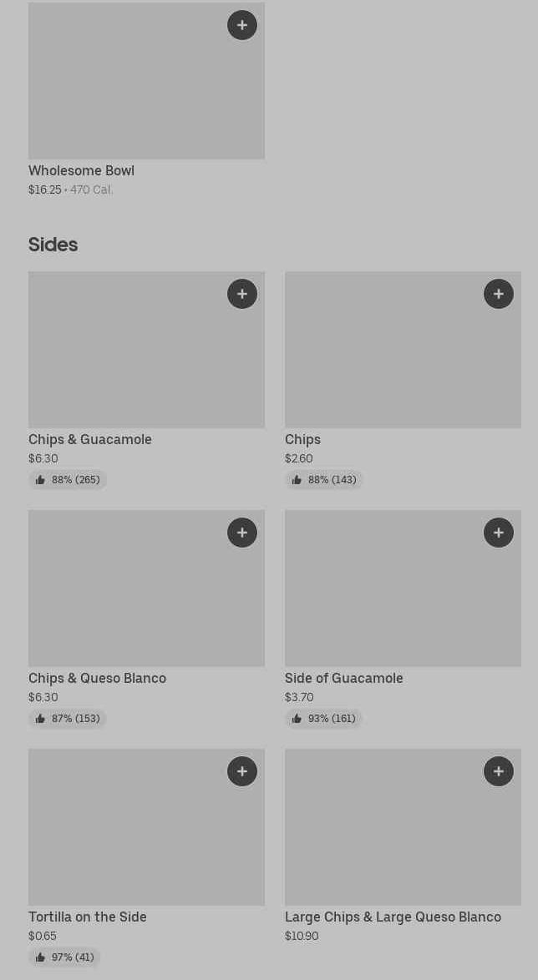Add Side of Guacamole via plus icon

point(499,533)
